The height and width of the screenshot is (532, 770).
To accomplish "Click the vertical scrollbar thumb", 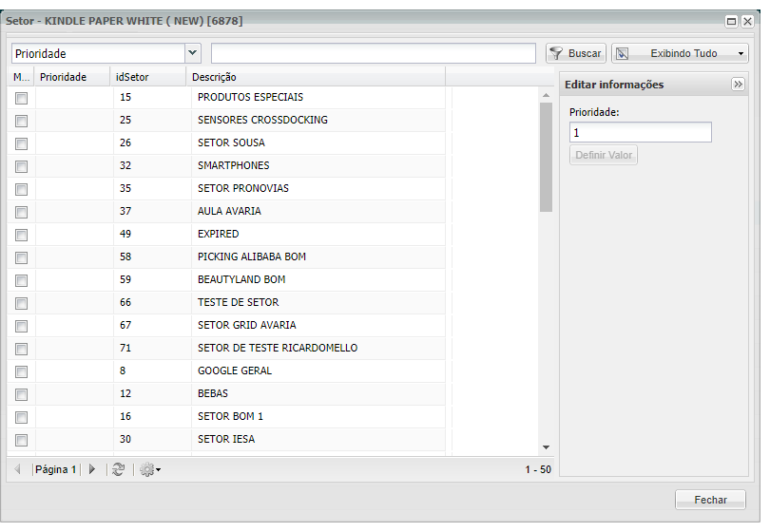I will [546, 157].
